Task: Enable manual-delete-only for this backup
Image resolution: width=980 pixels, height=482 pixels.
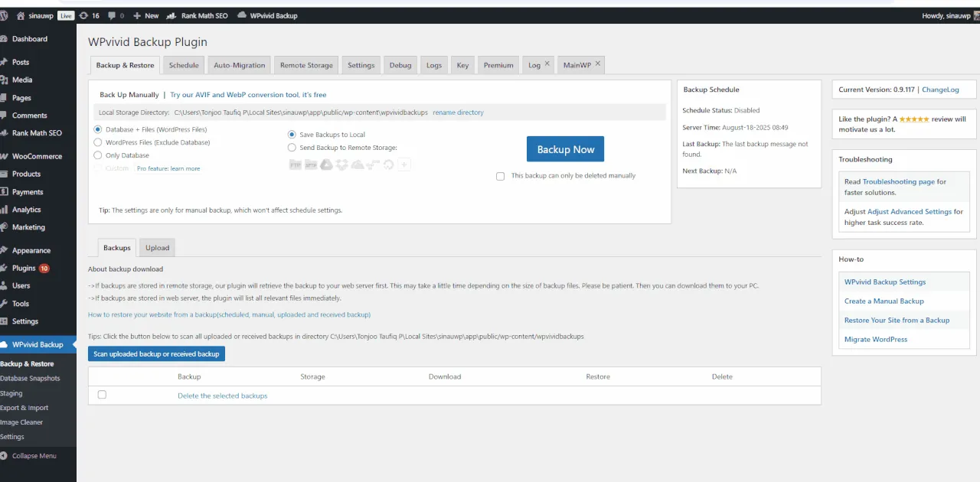Action: click(500, 175)
